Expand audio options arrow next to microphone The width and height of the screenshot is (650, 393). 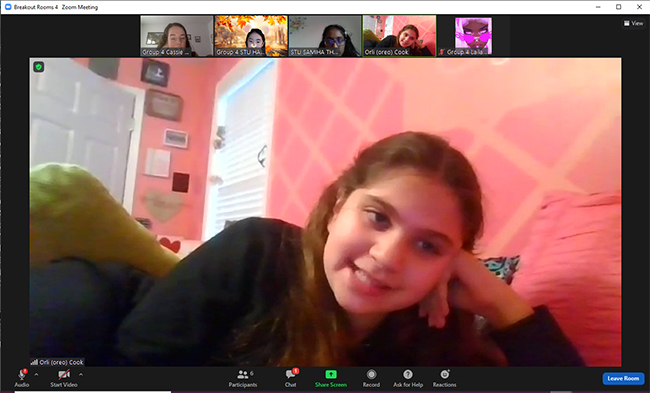click(36, 374)
